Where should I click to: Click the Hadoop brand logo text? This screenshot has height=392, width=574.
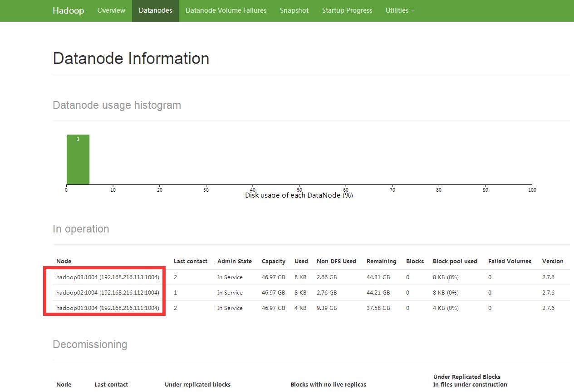click(x=68, y=10)
